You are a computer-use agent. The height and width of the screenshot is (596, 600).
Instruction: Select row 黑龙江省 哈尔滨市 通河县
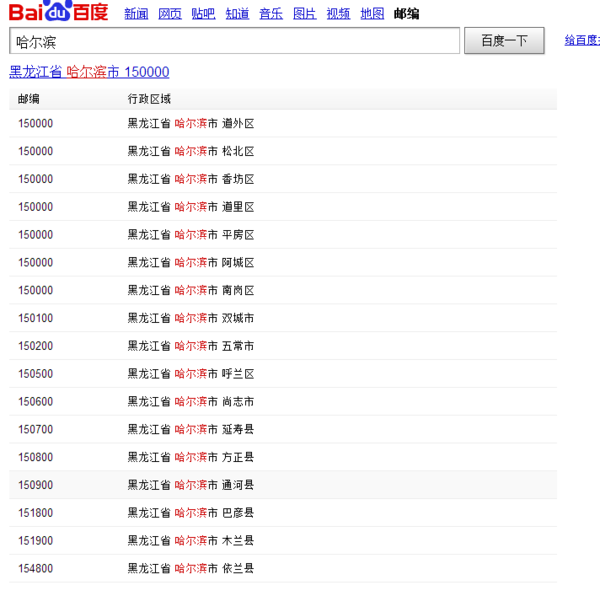point(283,485)
